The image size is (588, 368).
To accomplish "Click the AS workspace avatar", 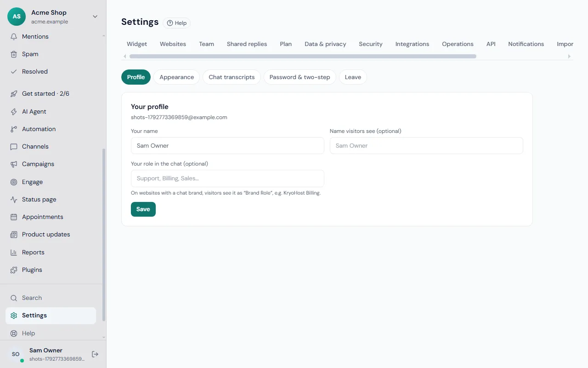I will (17, 17).
